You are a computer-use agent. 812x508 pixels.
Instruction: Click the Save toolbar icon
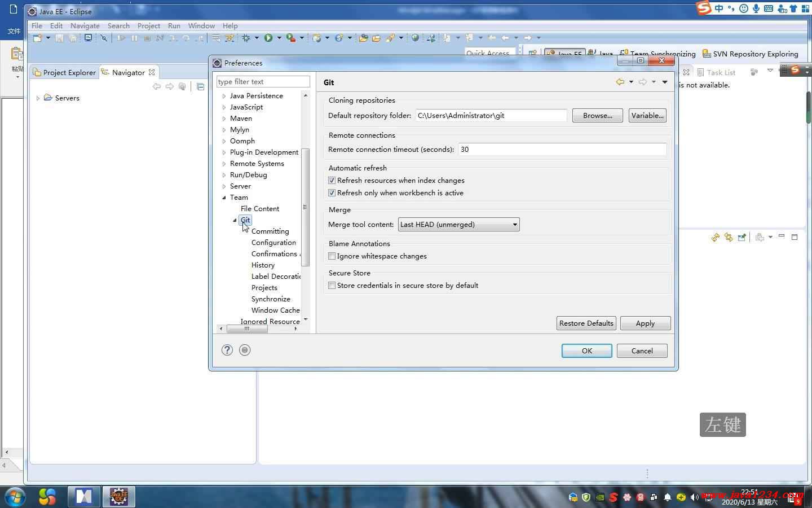pos(60,38)
